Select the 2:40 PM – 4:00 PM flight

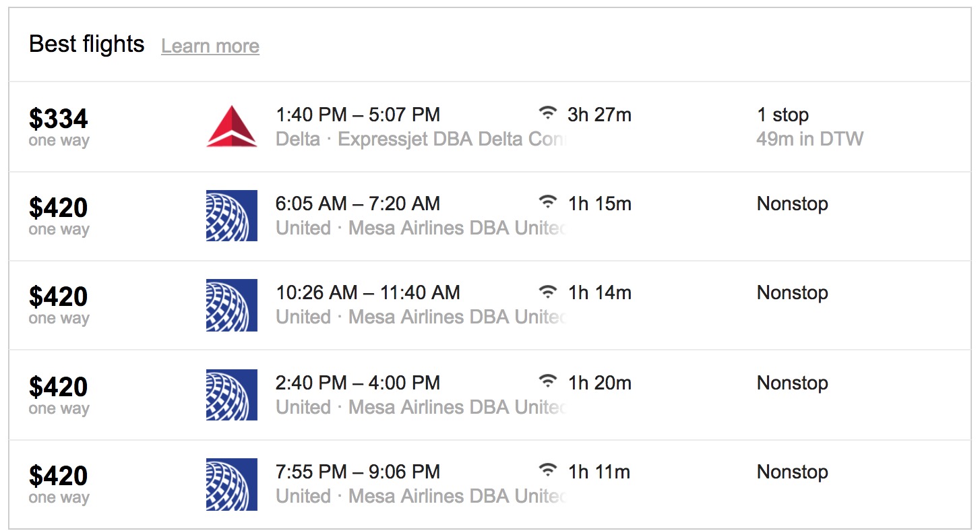coord(358,383)
